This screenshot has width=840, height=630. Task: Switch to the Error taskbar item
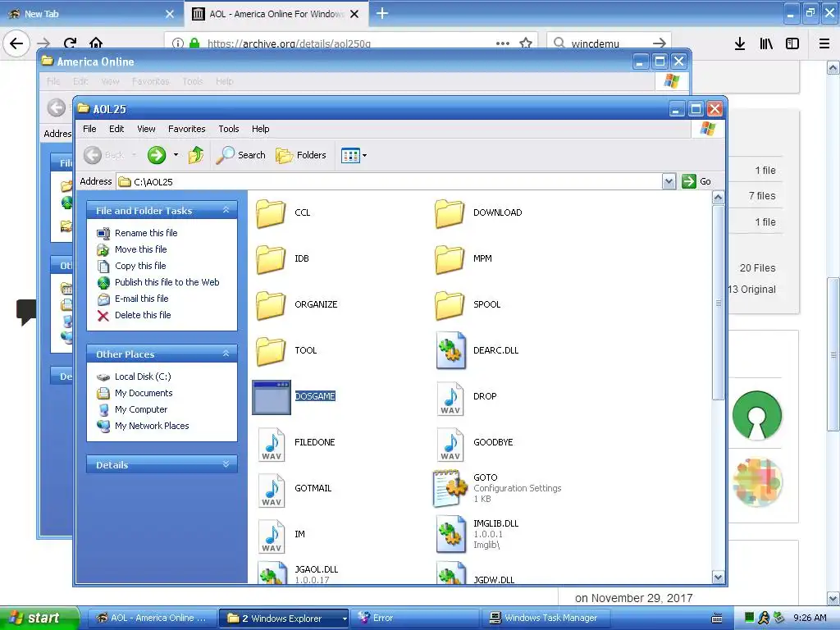click(x=416, y=619)
